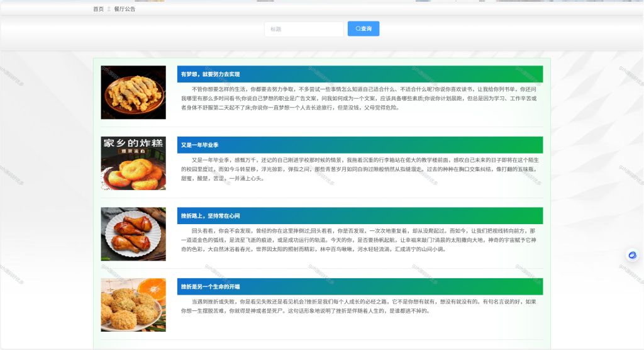The height and width of the screenshot is (350, 644).
Task: Go to 首页 in the breadcrumb
Action: (x=99, y=9)
